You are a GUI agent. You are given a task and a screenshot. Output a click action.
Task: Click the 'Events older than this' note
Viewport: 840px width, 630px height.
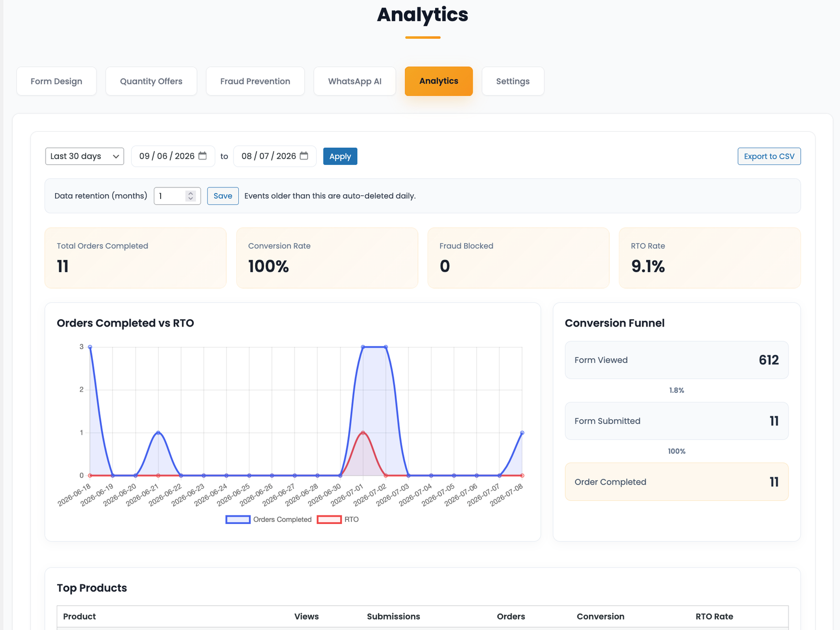pyautogui.click(x=330, y=196)
